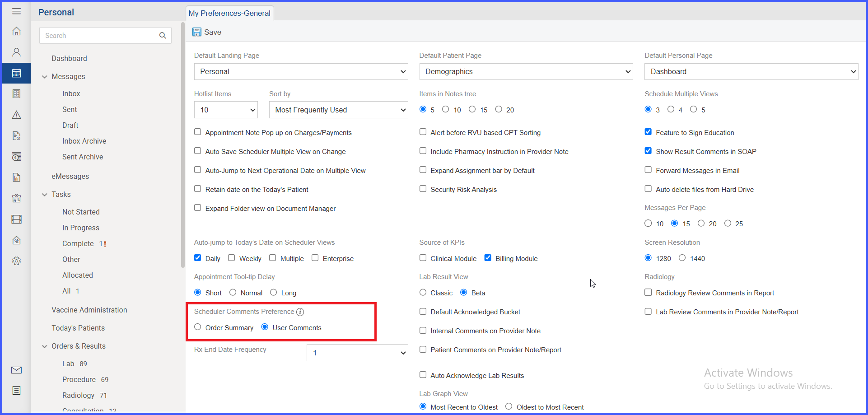868x415 pixels.
Task: Select the Order Summary radio button
Action: pyautogui.click(x=197, y=327)
